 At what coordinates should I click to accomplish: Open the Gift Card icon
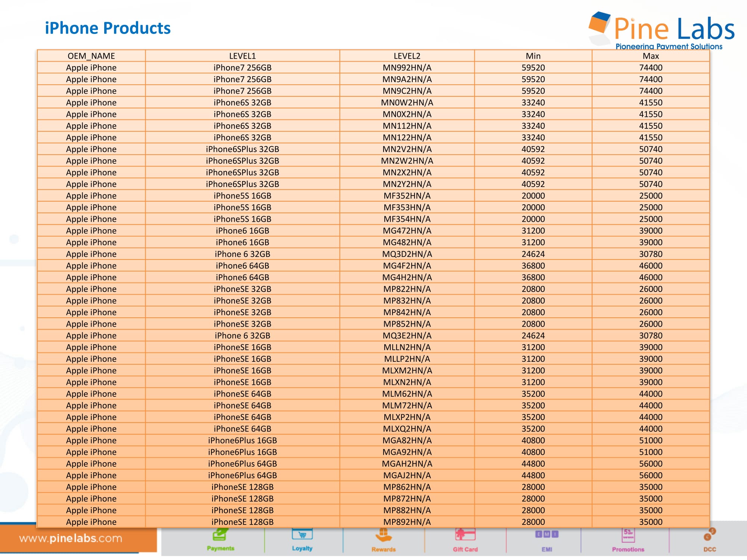pos(465,535)
